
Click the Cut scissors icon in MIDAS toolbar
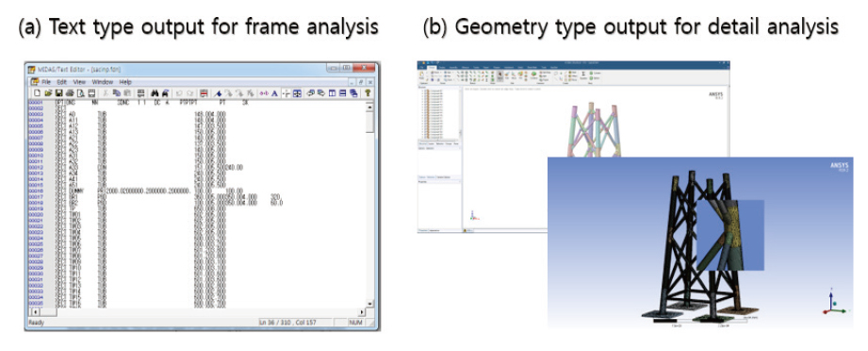(x=106, y=93)
